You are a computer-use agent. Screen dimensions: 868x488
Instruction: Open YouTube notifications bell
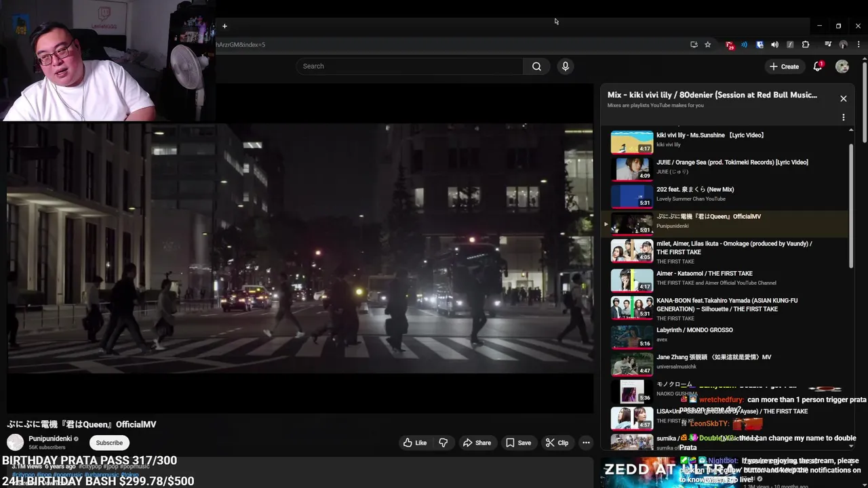pyautogui.click(x=818, y=66)
